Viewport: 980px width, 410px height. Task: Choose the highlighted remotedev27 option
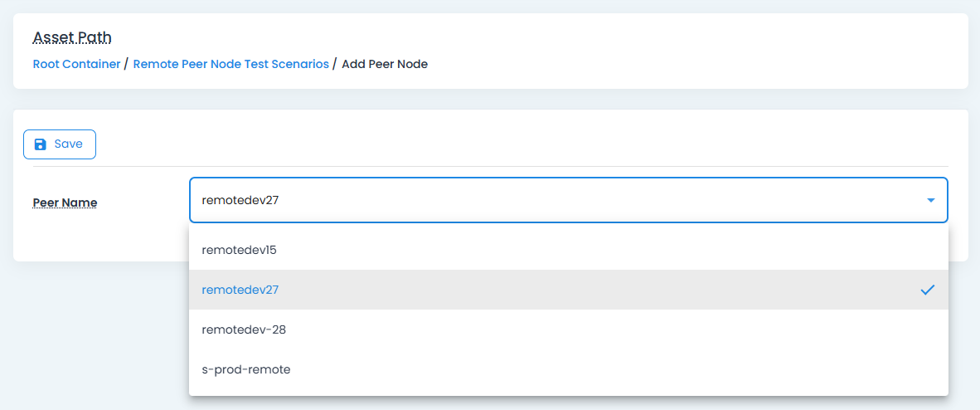click(240, 290)
